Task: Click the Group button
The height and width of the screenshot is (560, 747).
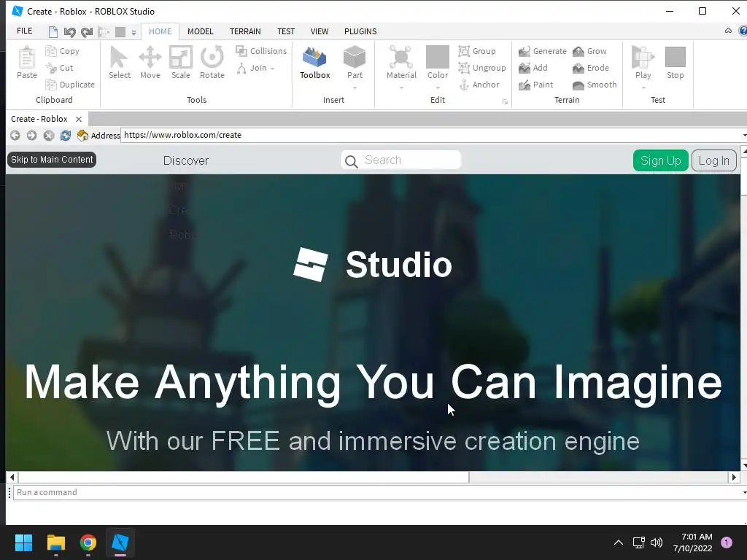Action: [477, 51]
